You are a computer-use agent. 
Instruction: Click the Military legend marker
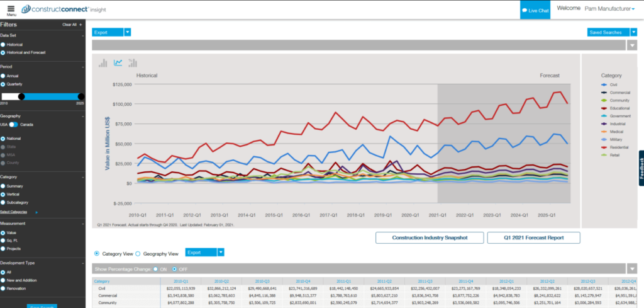[x=604, y=139]
